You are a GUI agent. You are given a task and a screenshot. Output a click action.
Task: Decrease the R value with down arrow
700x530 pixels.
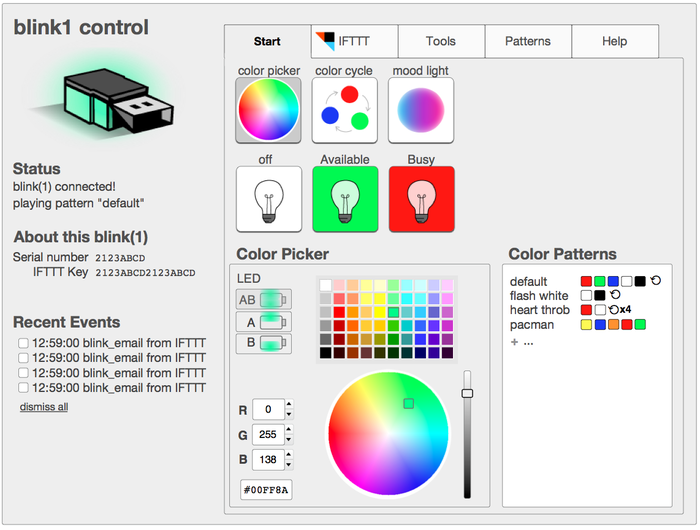[289, 414]
